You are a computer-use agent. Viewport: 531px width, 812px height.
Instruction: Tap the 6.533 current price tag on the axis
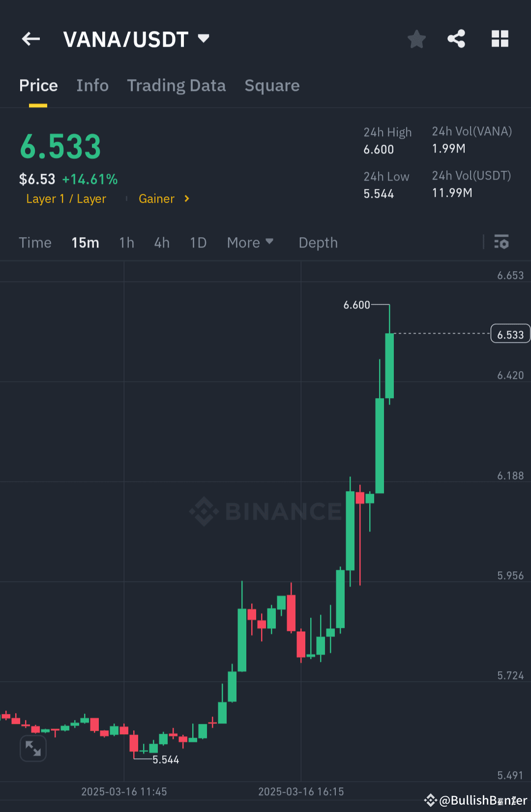[510, 333]
